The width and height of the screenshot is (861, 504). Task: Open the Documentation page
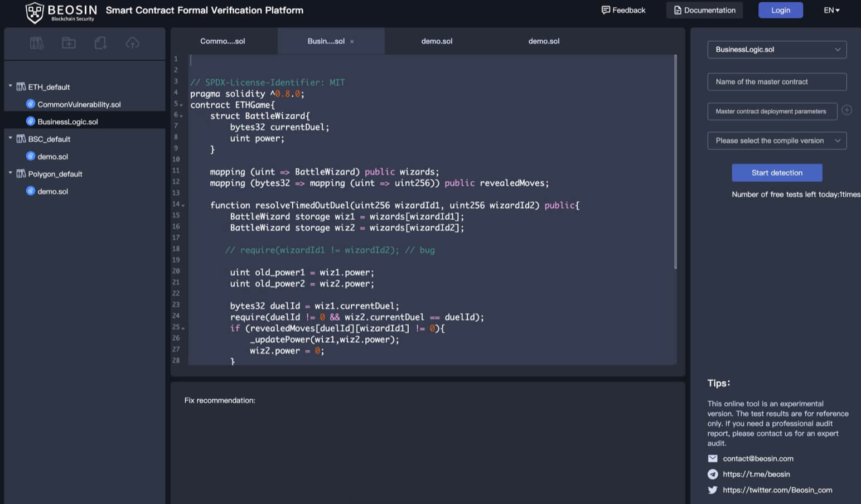coord(704,10)
